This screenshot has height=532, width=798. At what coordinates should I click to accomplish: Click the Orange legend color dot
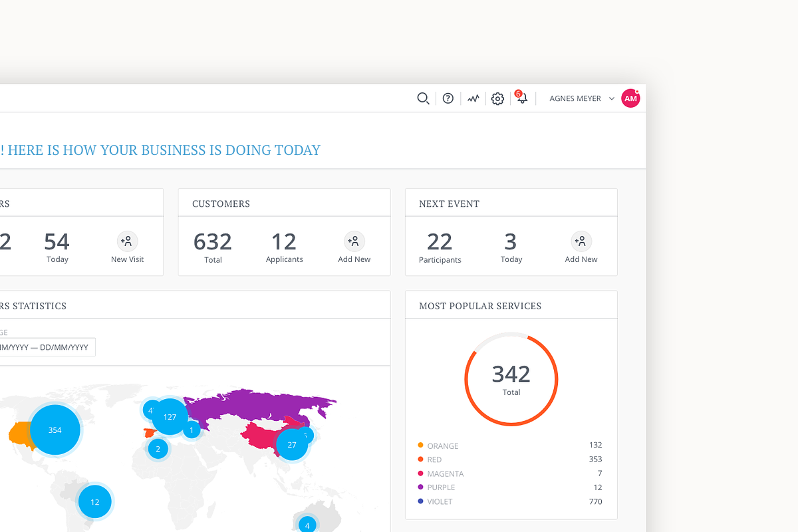(x=420, y=446)
